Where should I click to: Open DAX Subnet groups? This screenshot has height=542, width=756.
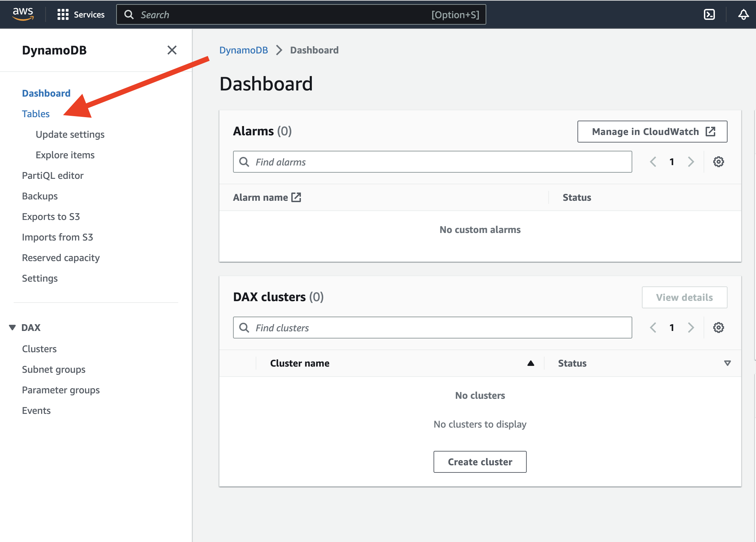54,369
